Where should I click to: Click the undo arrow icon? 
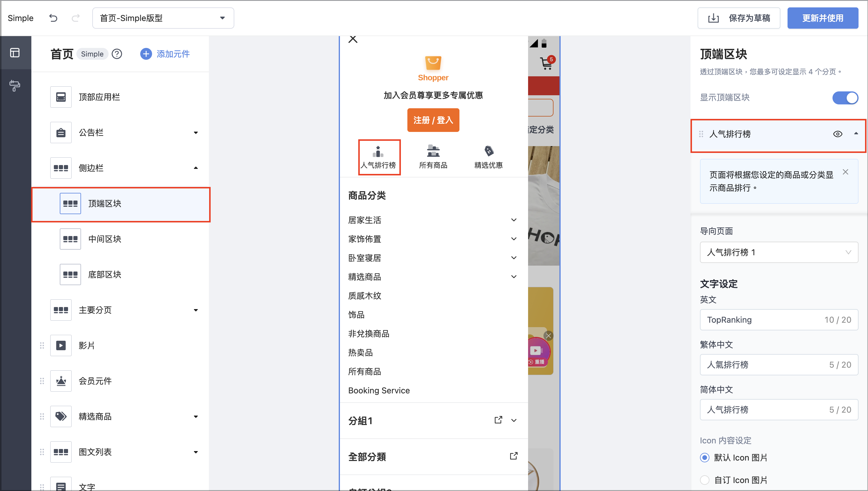53,18
